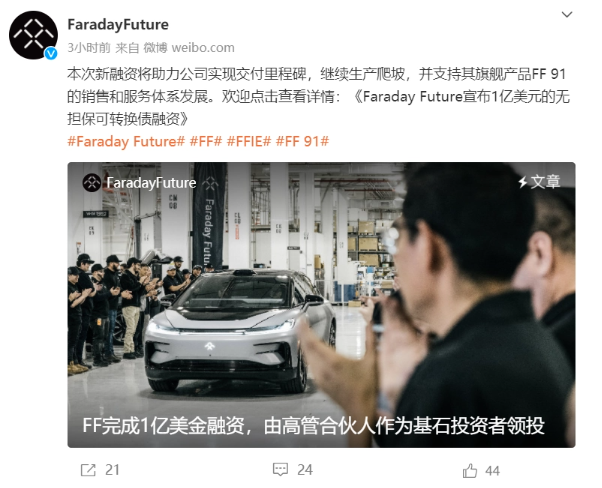Open the FaradayFuture username link
Image resolution: width=602 pixels, height=488 pixels.
point(118,25)
